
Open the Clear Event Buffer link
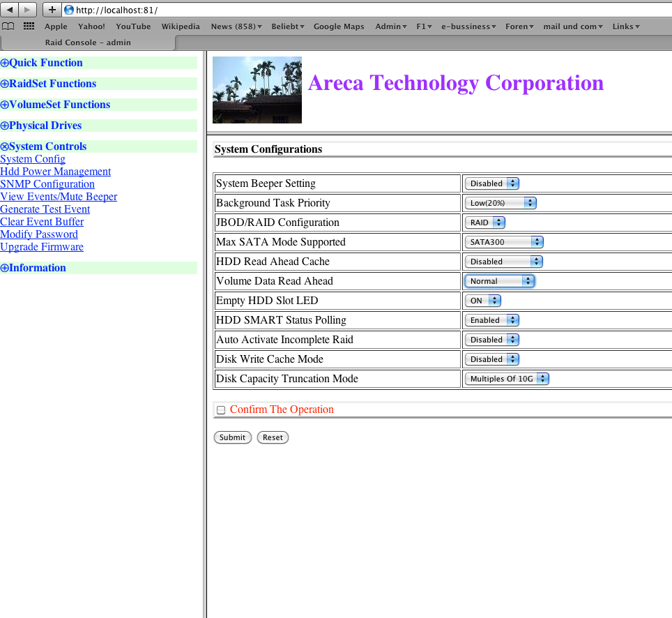point(42,222)
